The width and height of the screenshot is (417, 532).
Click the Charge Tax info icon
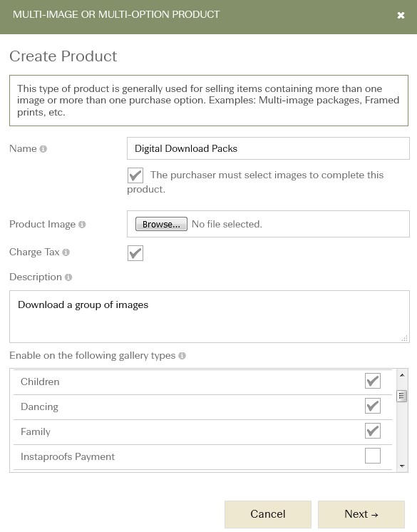[66, 252]
